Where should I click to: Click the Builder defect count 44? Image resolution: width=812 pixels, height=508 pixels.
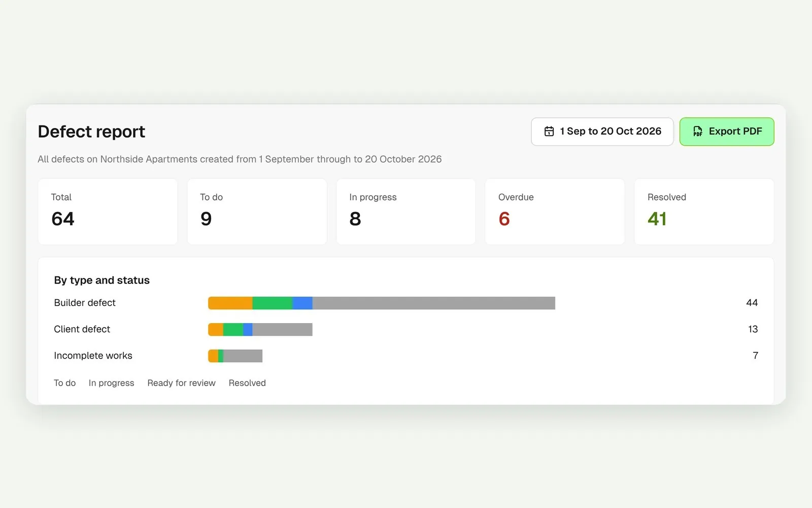point(752,303)
